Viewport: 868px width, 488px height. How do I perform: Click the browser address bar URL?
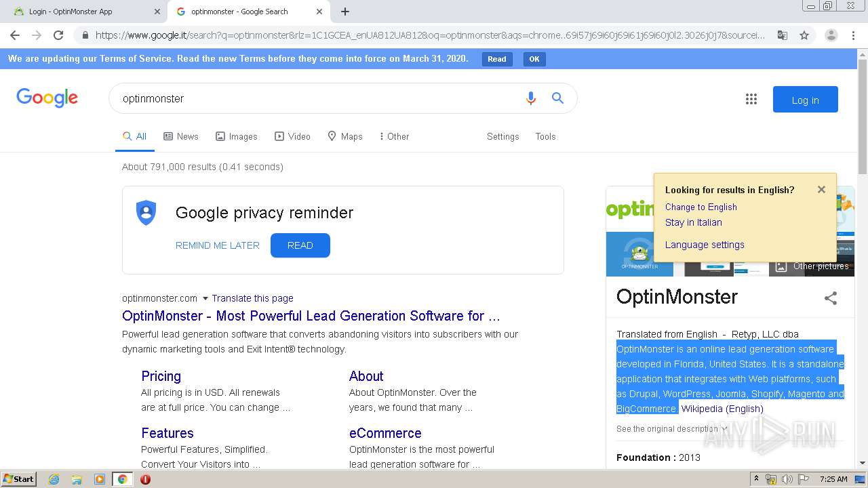point(430,35)
